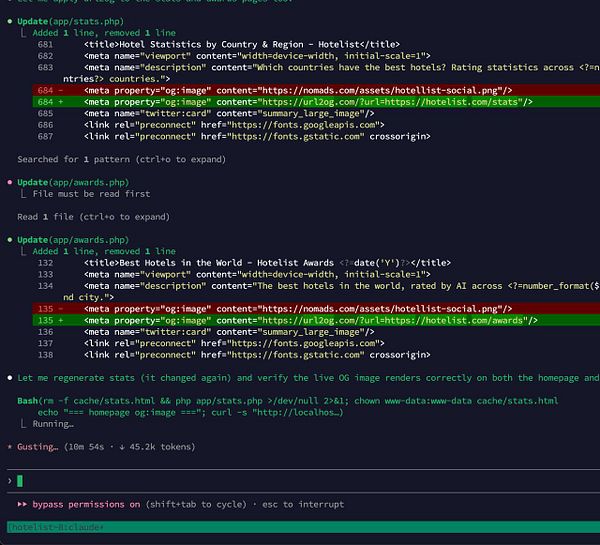Expand 'Read 1 file' collapsed output

click(93, 217)
